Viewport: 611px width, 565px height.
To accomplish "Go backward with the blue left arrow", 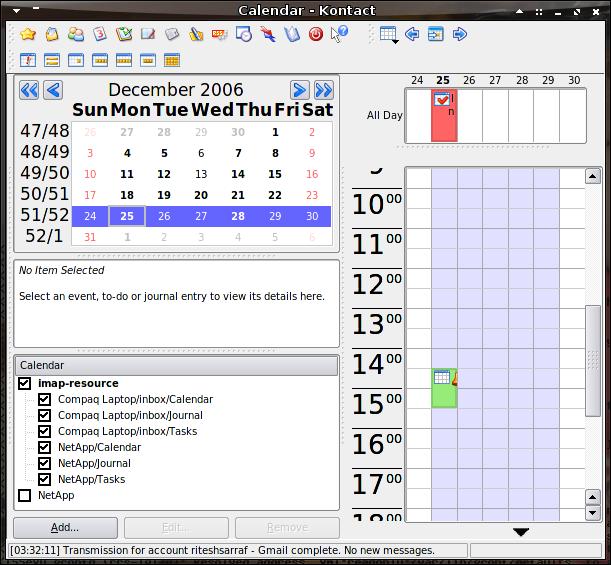I will pyautogui.click(x=412, y=34).
